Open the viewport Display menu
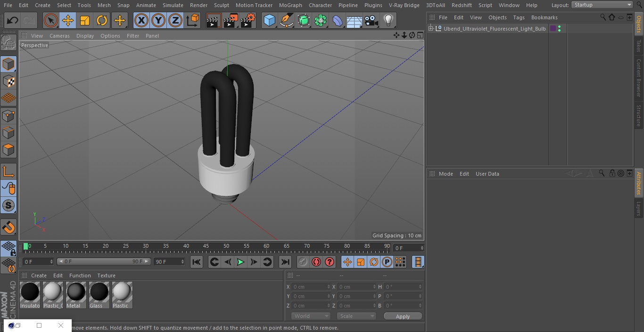This screenshot has width=644, height=332. [85, 36]
